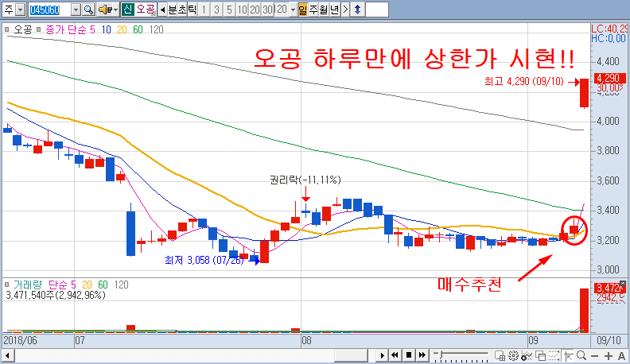The image size is (630, 364).
Task: Toggle the square before 거래량 legend
Action: (7, 285)
